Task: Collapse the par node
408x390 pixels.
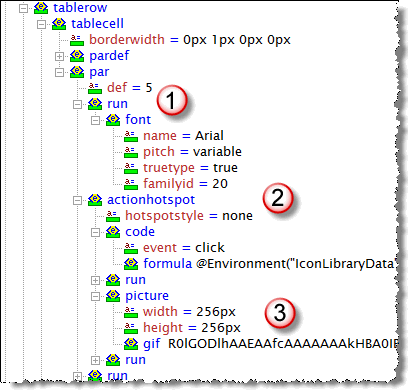Action: pyautogui.click(x=59, y=72)
